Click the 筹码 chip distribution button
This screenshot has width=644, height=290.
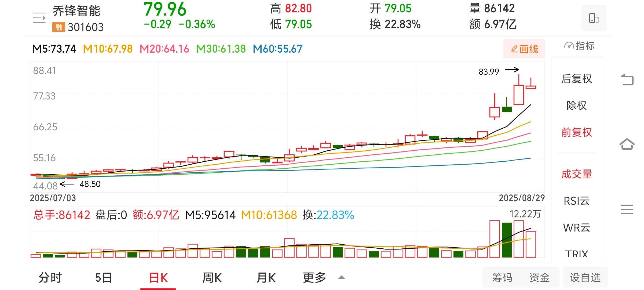[502, 277]
